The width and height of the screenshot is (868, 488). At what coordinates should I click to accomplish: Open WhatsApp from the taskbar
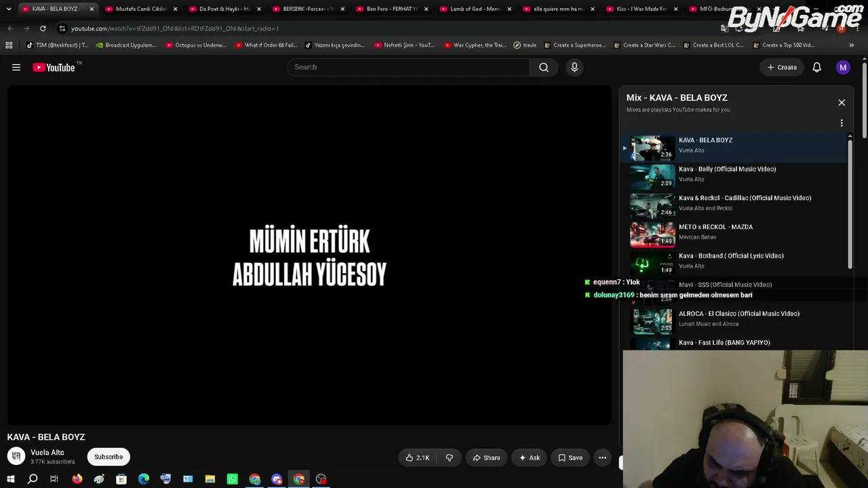point(233,479)
